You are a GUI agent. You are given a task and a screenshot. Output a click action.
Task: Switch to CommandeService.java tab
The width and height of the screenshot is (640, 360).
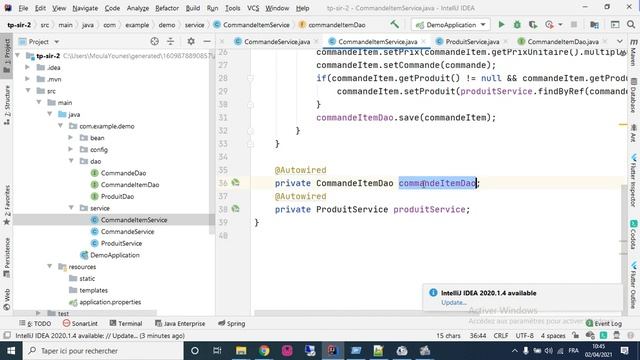coord(276,41)
